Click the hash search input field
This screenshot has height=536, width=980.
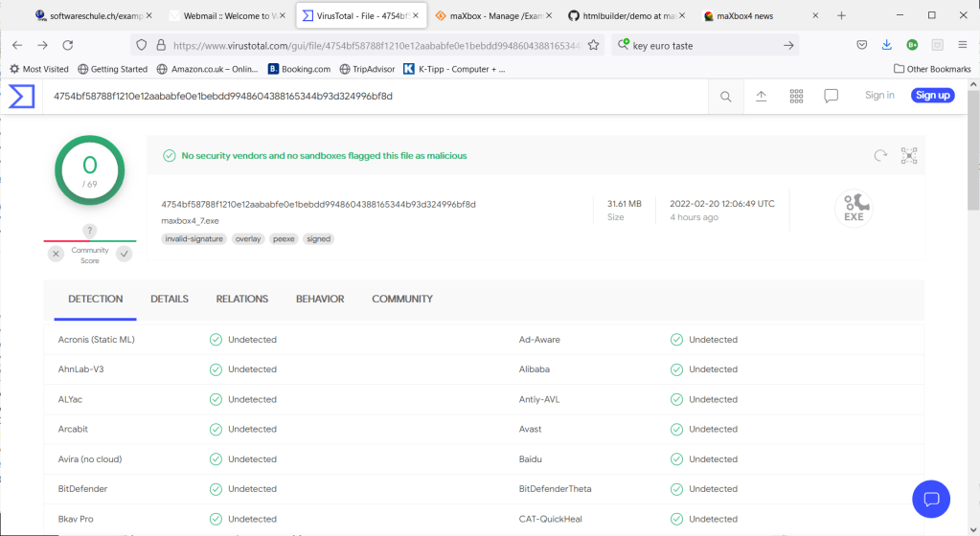[374, 96]
